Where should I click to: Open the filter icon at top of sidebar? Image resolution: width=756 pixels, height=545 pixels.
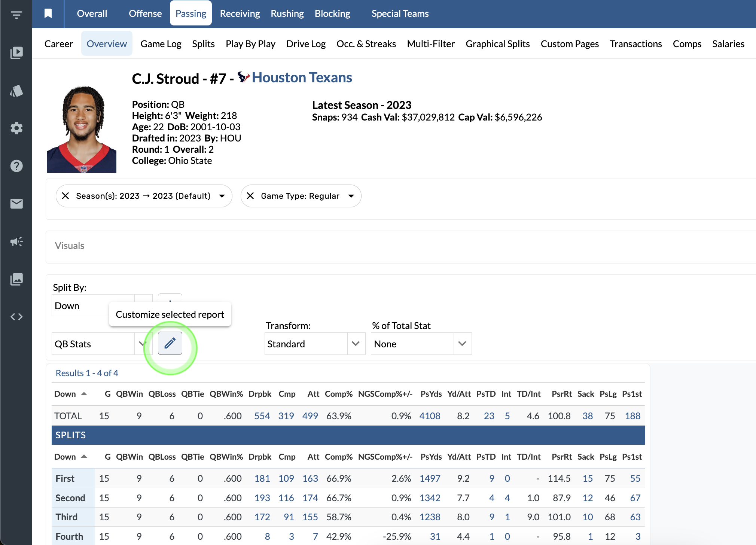click(16, 14)
